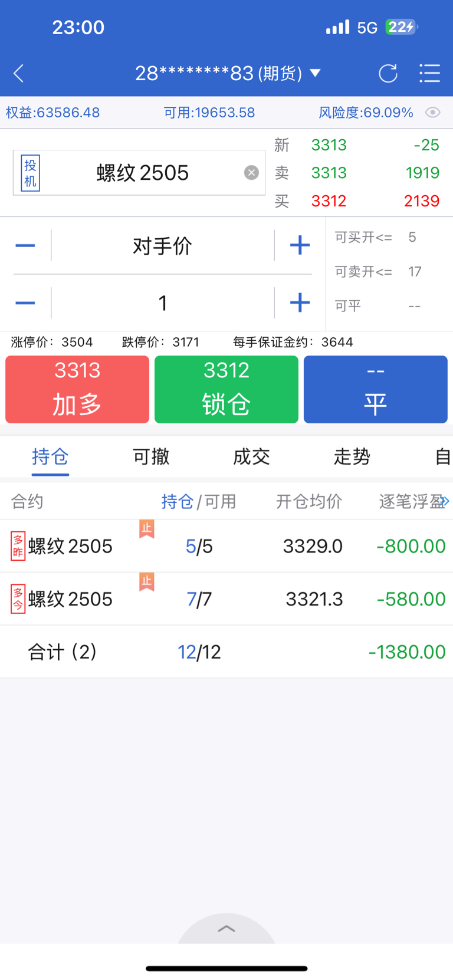The width and height of the screenshot is (453, 980).
Task: Open the partially visible 自 tab
Action: (x=443, y=456)
